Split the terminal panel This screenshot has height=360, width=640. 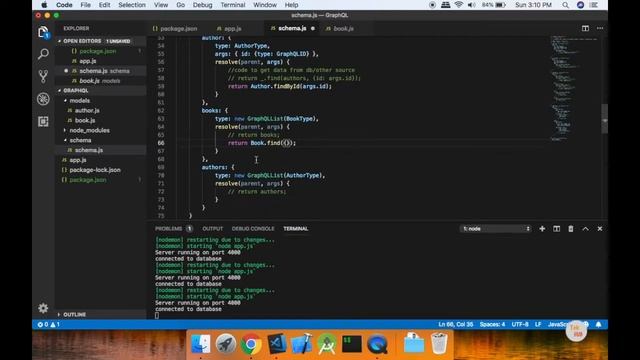tap(556, 229)
